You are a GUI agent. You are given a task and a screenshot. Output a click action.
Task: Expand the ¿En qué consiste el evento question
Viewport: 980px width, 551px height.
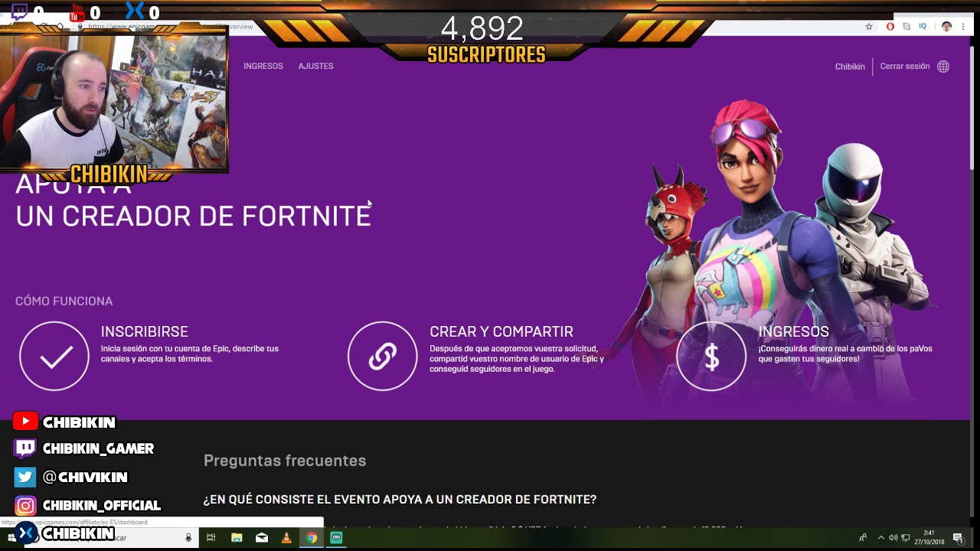click(400, 499)
